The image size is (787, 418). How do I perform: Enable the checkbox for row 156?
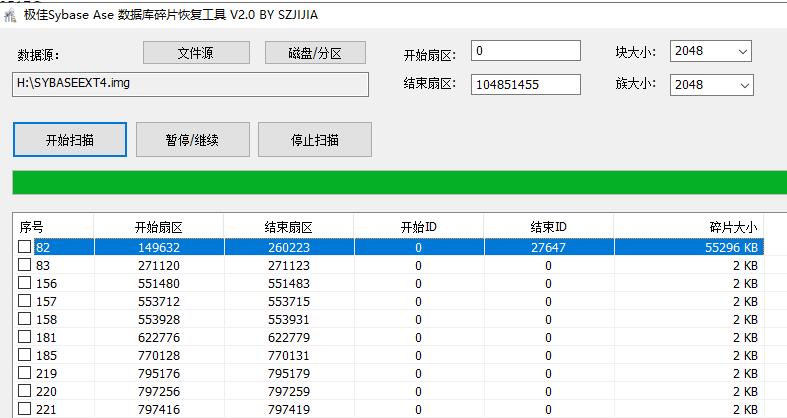click(x=25, y=283)
